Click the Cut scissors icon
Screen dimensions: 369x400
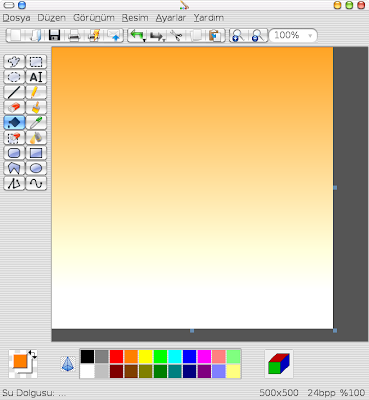tap(176, 35)
